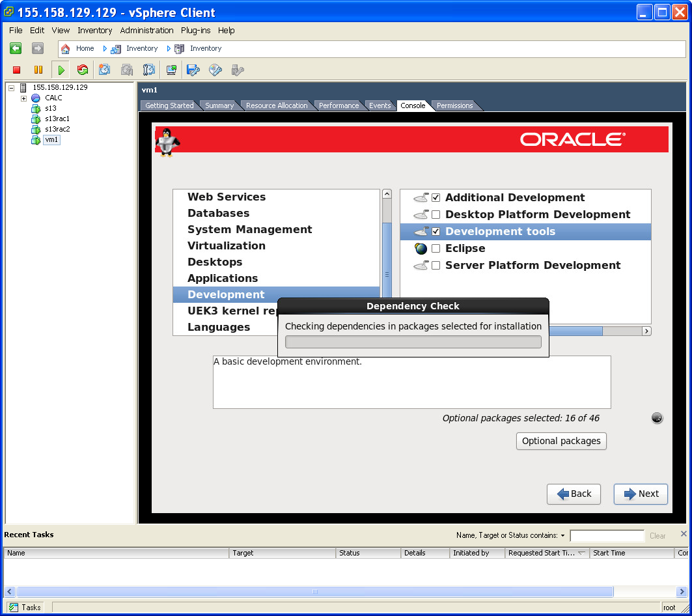Uncheck the Development tools checkbox

[x=436, y=231]
